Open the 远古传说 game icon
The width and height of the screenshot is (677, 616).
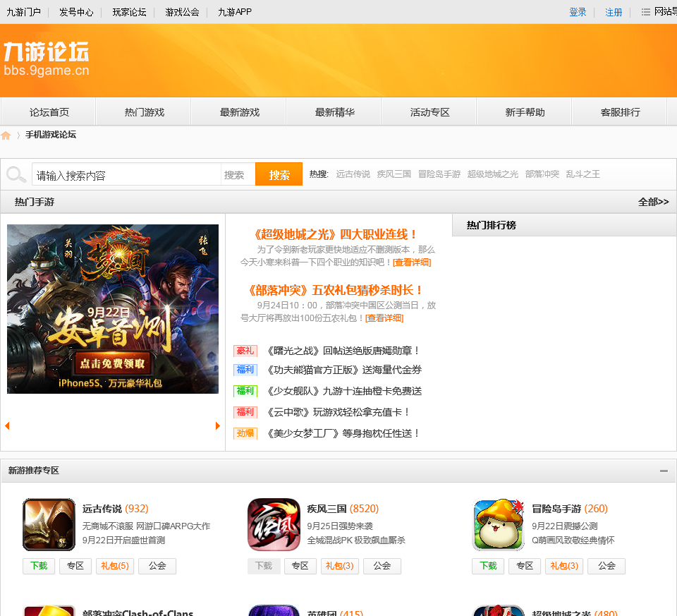(x=49, y=524)
